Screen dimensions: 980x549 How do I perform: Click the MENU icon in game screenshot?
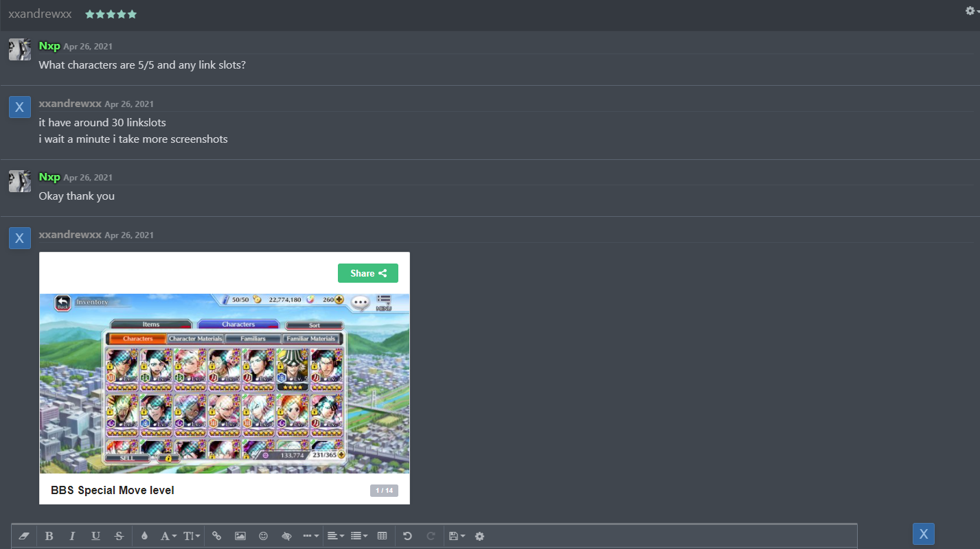[384, 303]
